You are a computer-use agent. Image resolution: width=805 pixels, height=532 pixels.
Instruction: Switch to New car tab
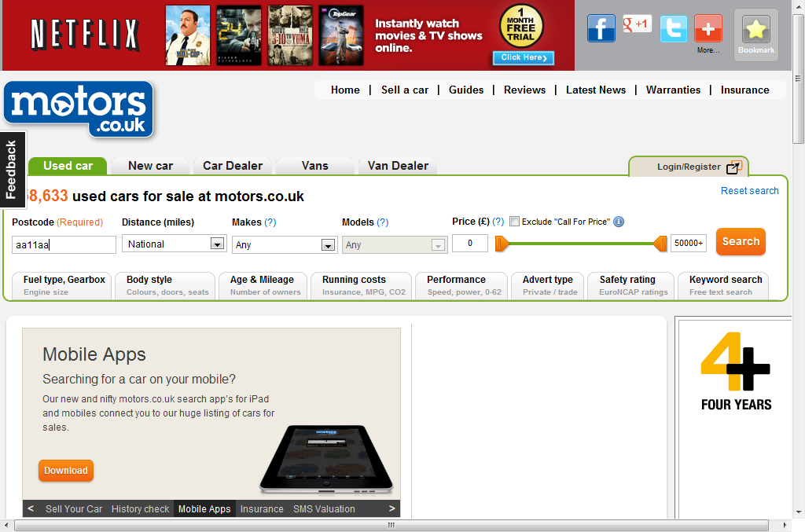point(150,166)
